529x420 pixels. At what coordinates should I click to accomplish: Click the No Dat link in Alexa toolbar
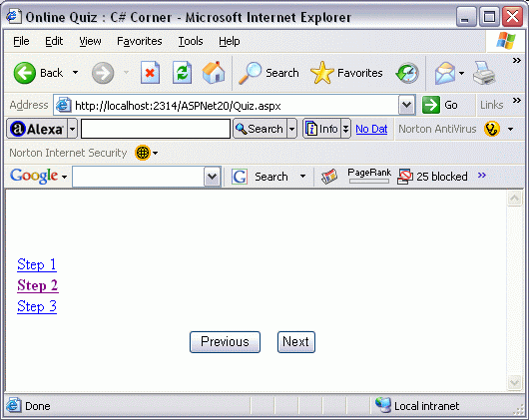[371, 129]
